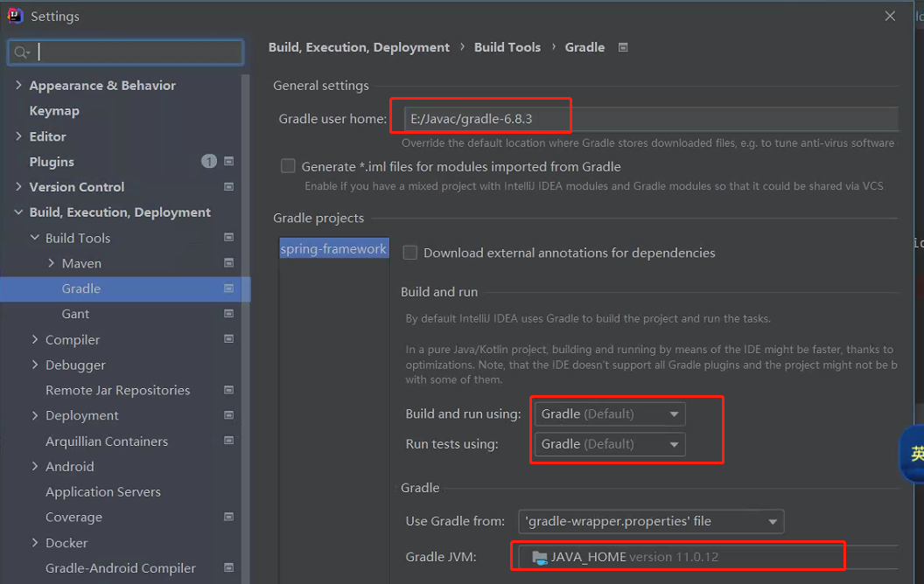Image resolution: width=924 pixels, height=584 pixels.
Task: Expand the Compiler node
Action: (x=35, y=339)
